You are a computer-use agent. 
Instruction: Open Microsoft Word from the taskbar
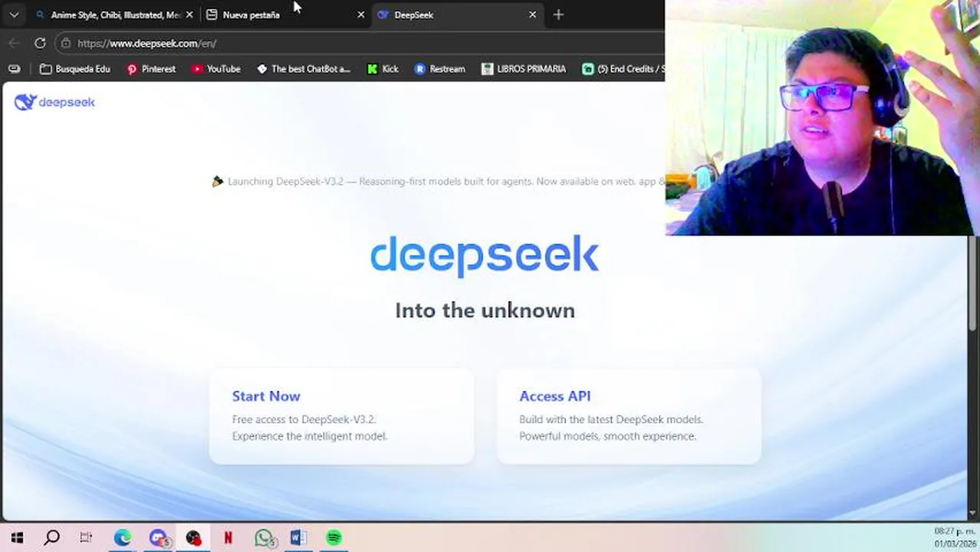[x=298, y=538]
